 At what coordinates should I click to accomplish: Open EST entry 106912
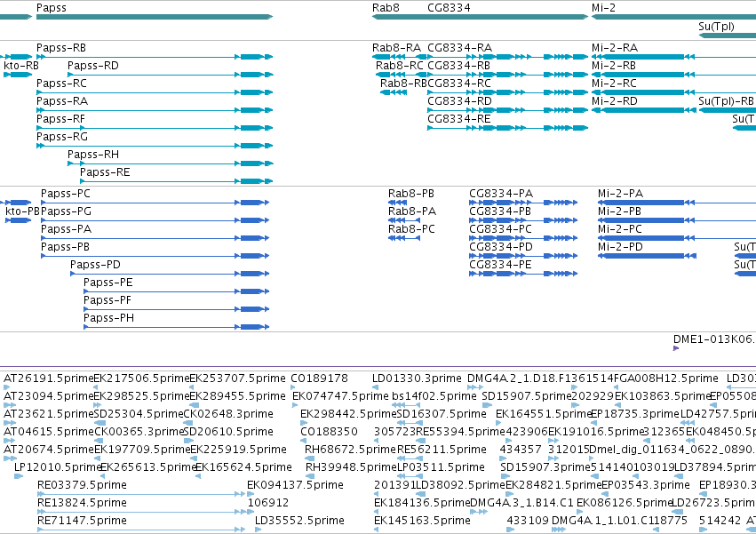click(268, 503)
